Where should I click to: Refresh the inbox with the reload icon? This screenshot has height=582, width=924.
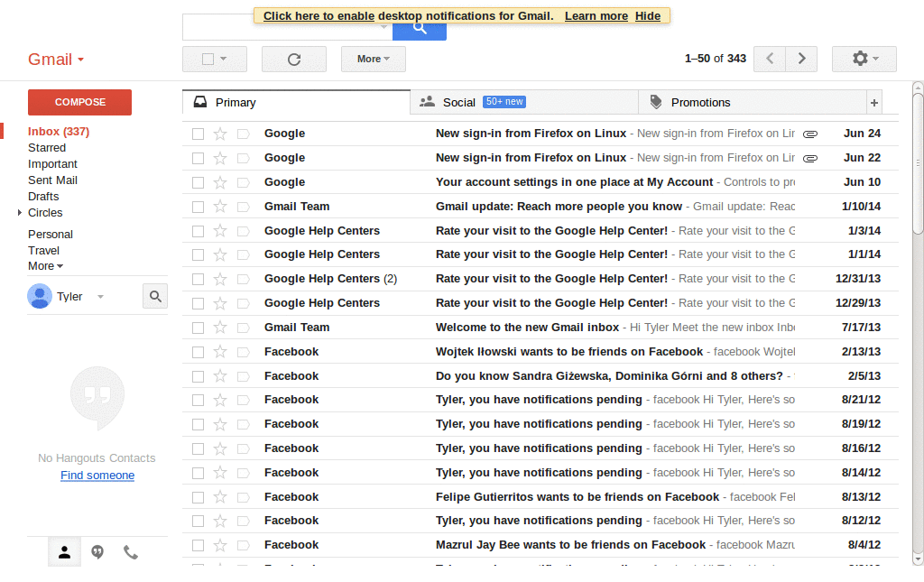[x=294, y=59]
